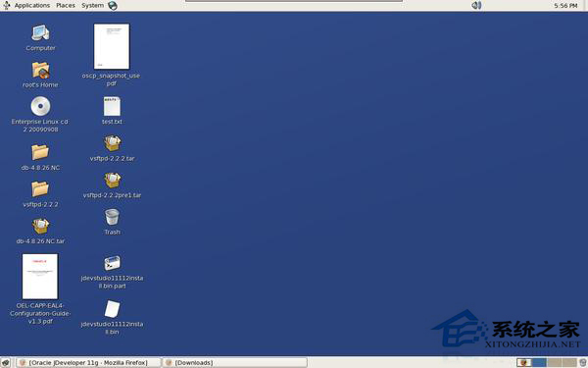Screen dimensions: 588x368
Task: Select the db-4.8.26.NC folder
Action: [x=40, y=152]
